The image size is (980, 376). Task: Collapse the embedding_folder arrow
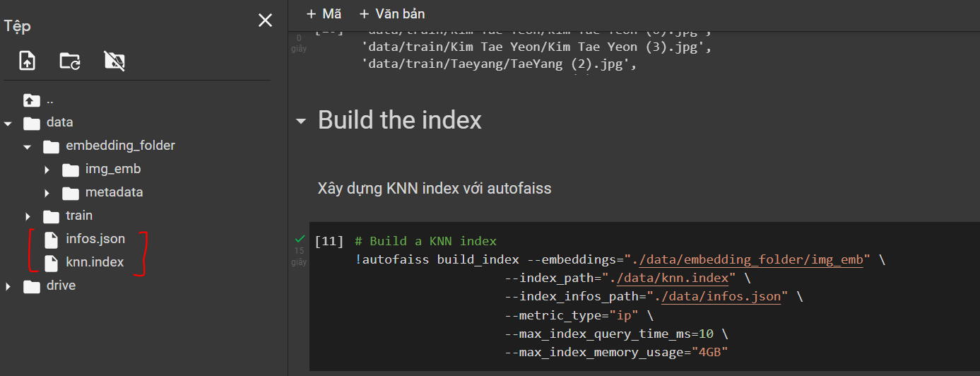click(x=28, y=146)
